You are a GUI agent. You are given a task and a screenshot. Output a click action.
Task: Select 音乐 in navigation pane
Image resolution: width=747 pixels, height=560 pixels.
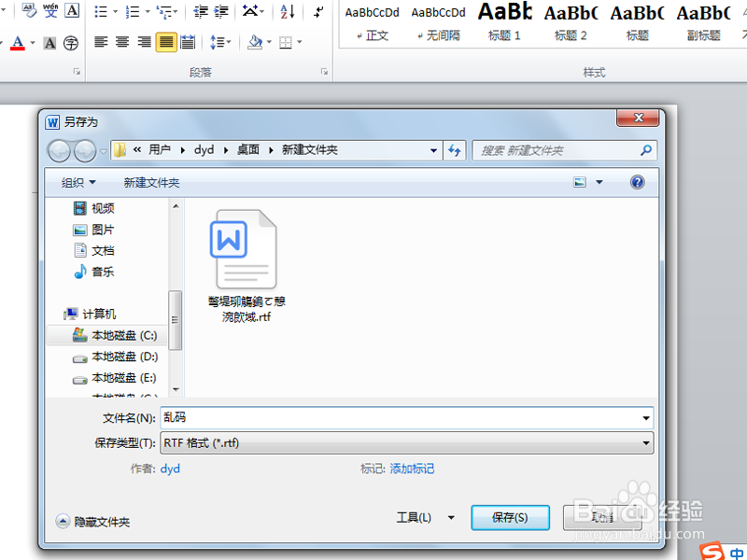coord(94,272)
